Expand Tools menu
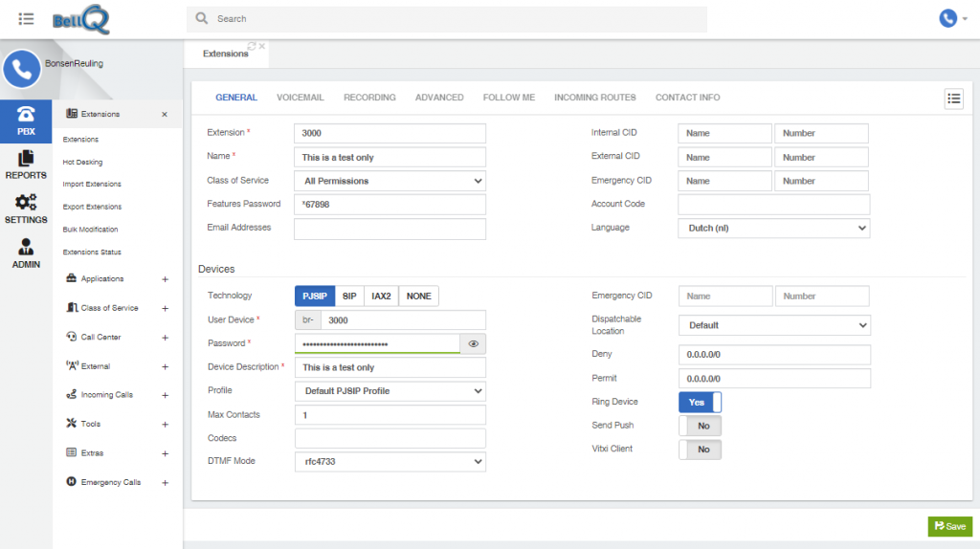This screenshot has width=980, height=549. tap(165, 425)
